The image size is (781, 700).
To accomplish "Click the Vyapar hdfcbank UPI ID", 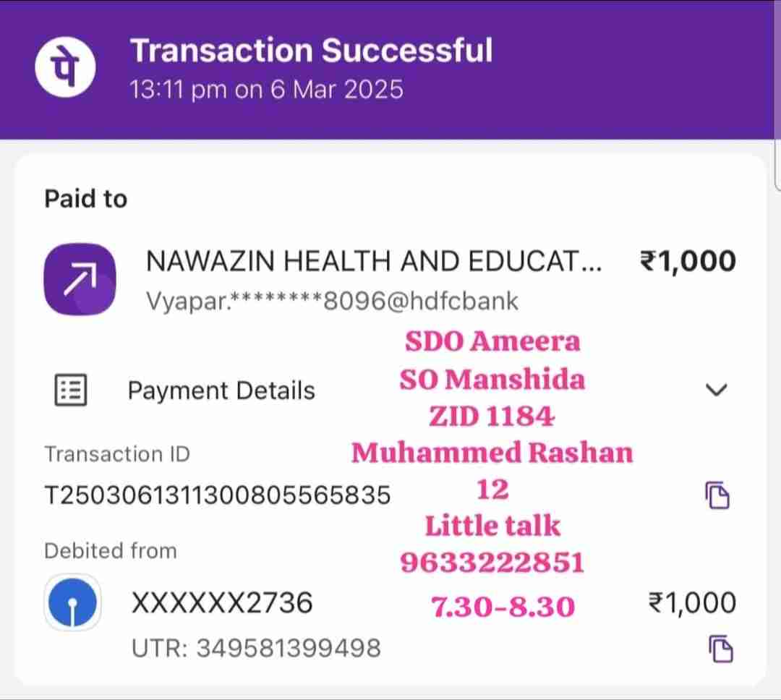I will [332, 301].
